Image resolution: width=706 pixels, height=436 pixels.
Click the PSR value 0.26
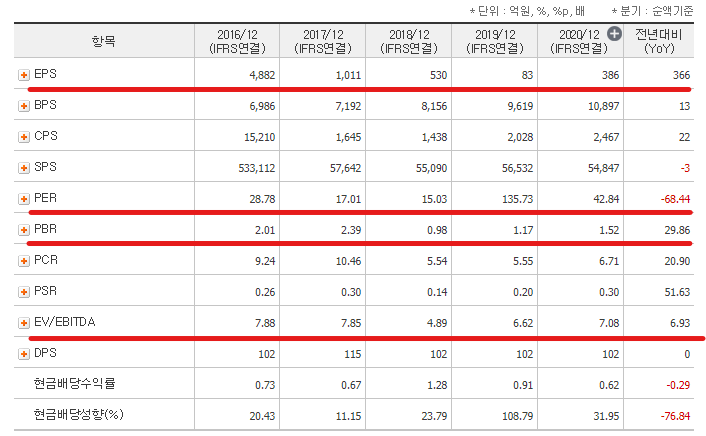tap(265, 292)
